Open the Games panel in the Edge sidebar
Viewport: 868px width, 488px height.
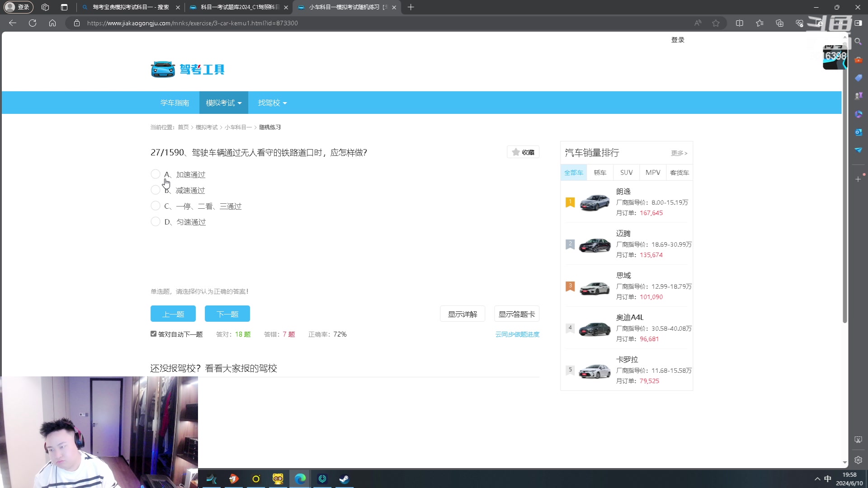point(859,95)
